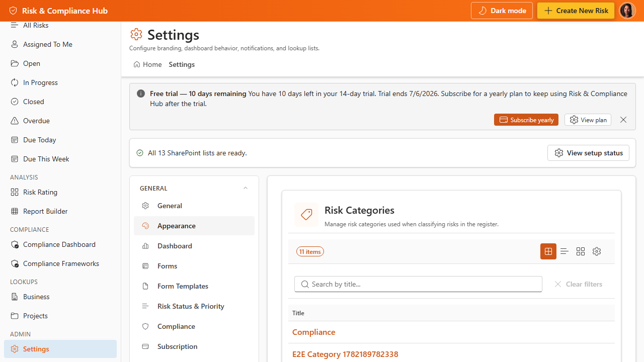Open Subscription settings

pos(194,346)
